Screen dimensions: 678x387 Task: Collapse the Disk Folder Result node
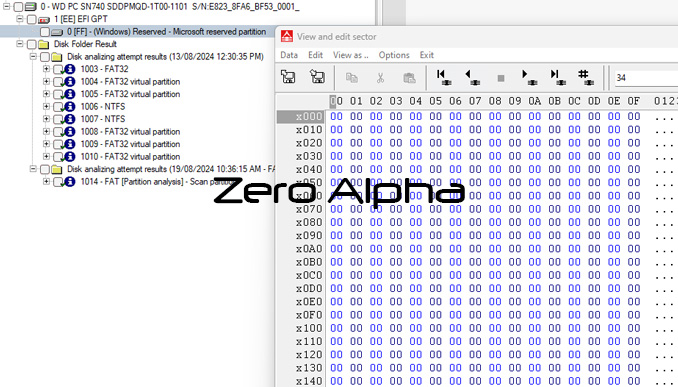[x=19, y=44]
